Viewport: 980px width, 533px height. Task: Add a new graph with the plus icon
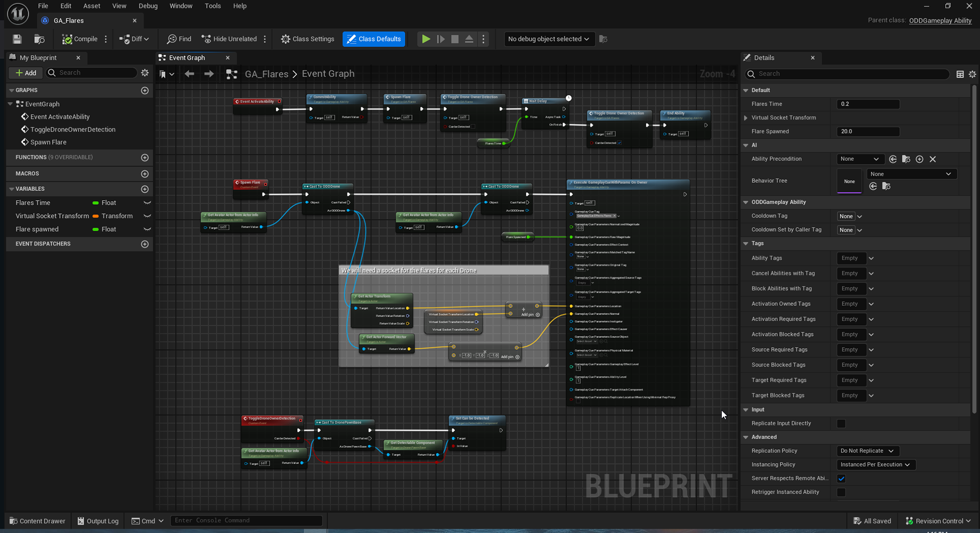[145, 90]
